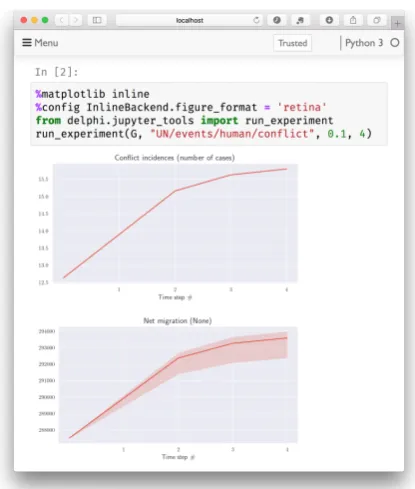This screenshot has height=489, width=415.
Task: Click the %matplotlib inline code line
Action: pyautogui.click(x=92, y=94)
